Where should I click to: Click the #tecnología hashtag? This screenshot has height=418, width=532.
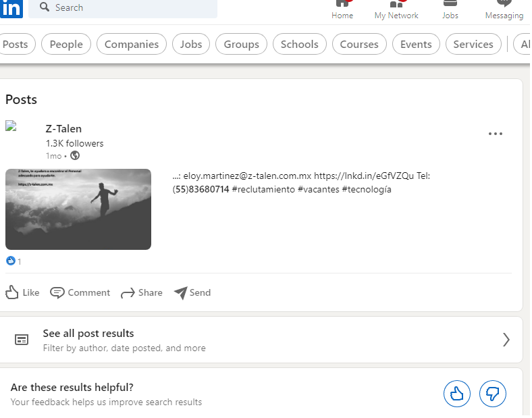click(367, 189)
